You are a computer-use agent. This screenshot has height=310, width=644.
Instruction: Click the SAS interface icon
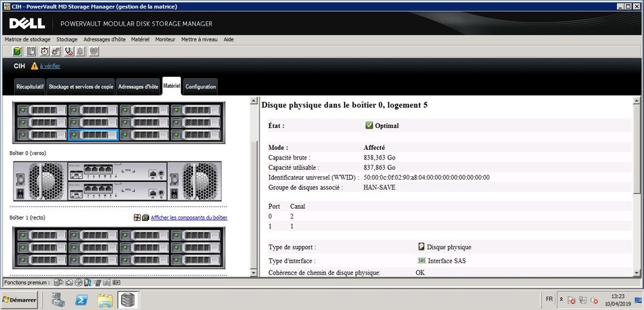tap(421, 261)
